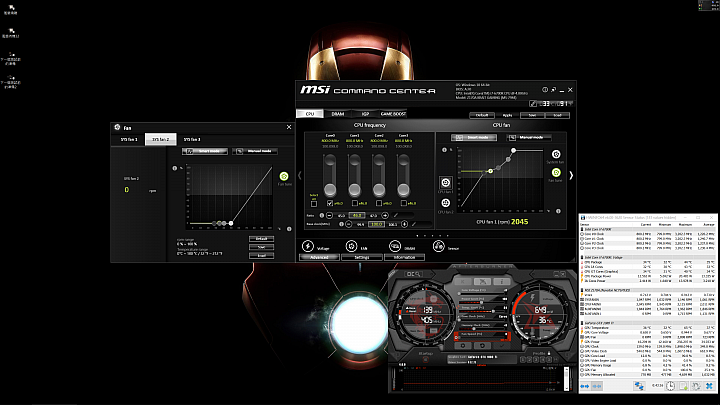Click Settings button
The height and width of the screenshot is (405, 720).
[x=362, y=258]
